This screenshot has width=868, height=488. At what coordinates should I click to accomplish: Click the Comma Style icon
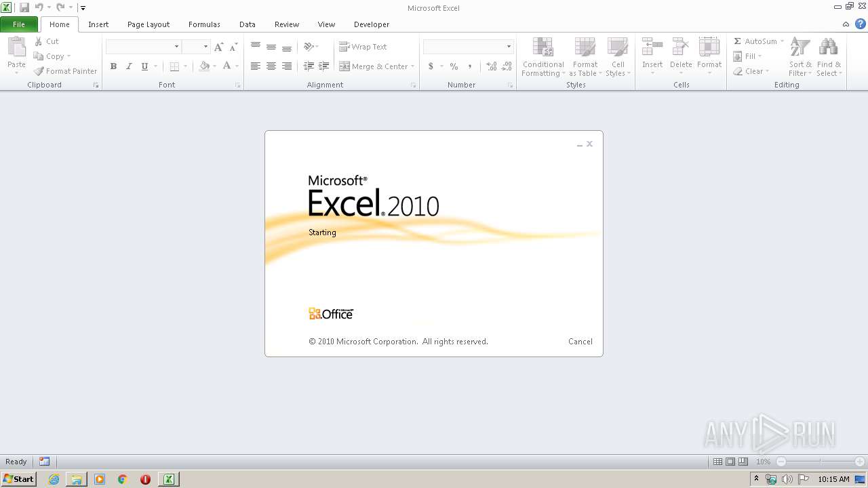pyautogui.click(x=470, y=66)
